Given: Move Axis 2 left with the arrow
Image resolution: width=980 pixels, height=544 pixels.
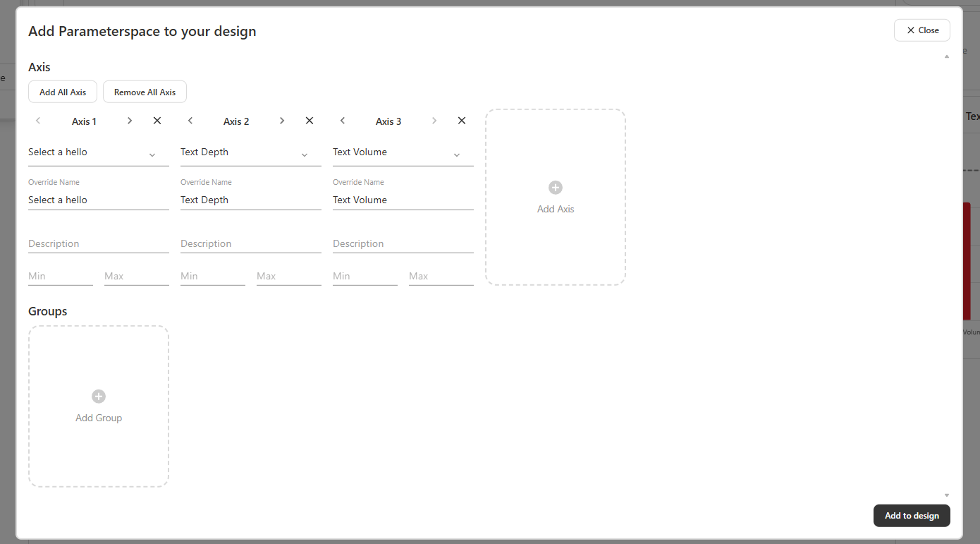Looking at the screenshot, I should (x=190, y=121).
